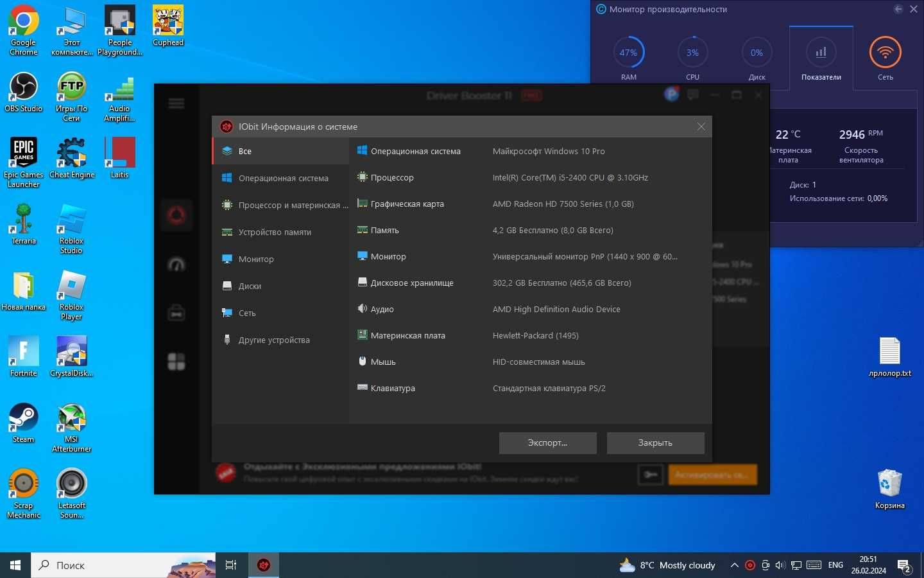Select Letasoft Sound desktop shortcut
This screenshot has width=924, height=578.
click(x=72, y=493)
